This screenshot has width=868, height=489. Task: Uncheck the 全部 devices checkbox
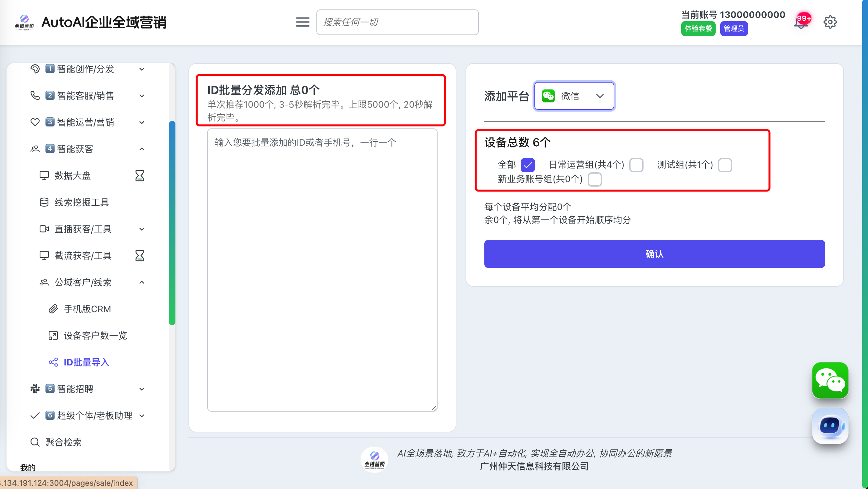[527, 165]
